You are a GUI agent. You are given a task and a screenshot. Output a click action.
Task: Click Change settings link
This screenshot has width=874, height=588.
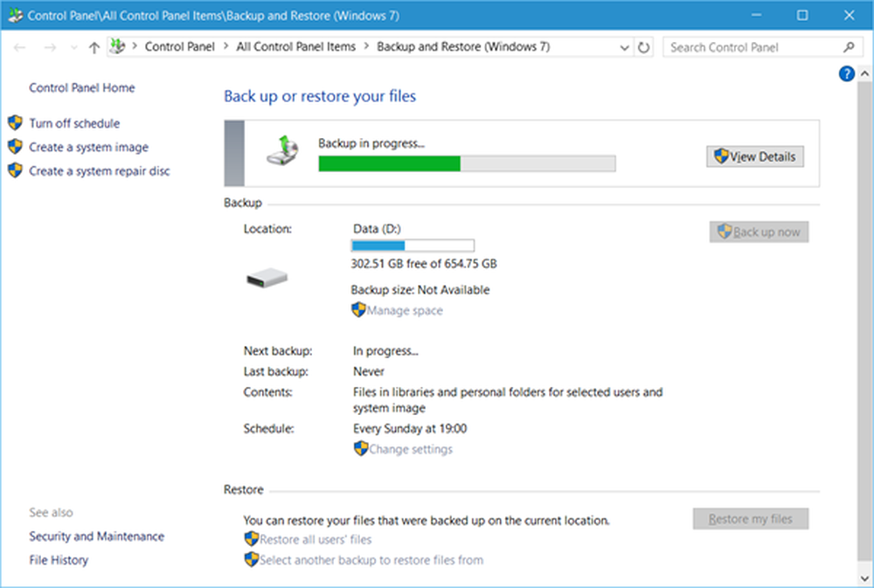pyautogui.click(x=410, y=449)
